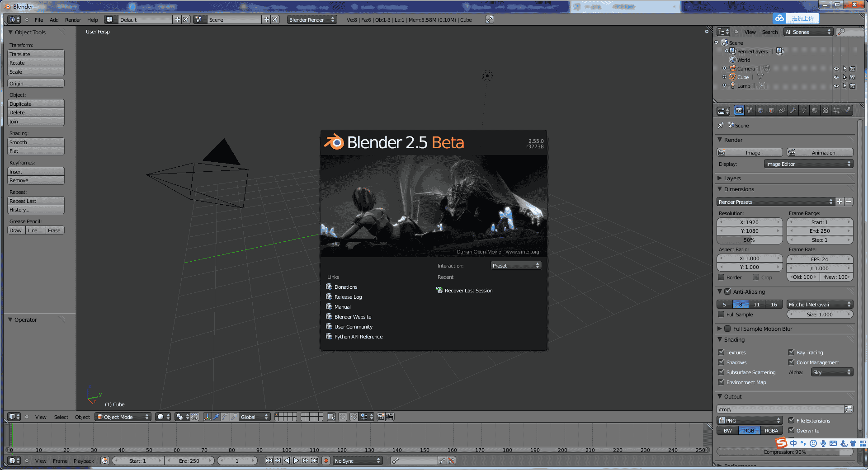
Task: Click the snap magnet icon in viewport header
Action: pyautogui.click(x=354, y=417)
